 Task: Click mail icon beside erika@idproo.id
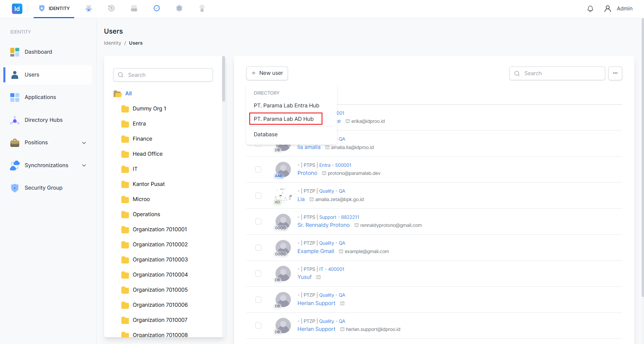(x=348, y=121)
